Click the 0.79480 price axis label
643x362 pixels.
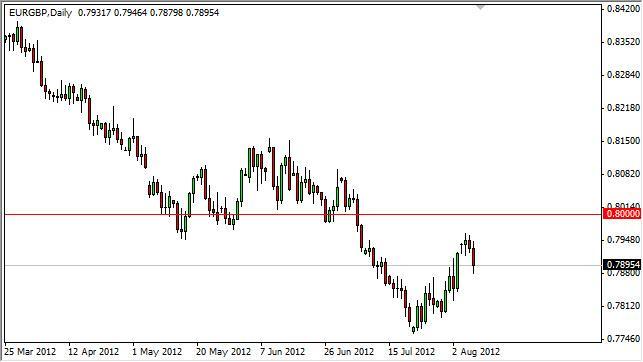click(623, 239)
